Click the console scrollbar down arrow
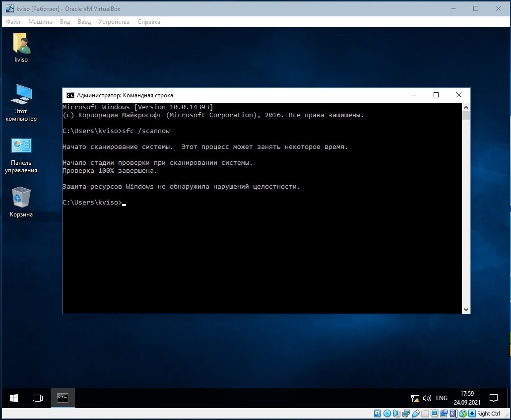The width and height of the screenshot is (511, 420). click(x=466, y=309)
